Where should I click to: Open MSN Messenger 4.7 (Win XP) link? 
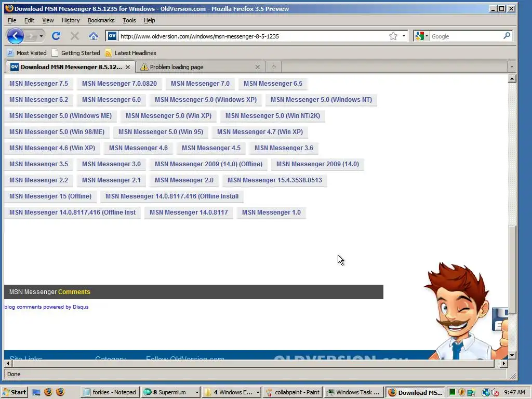(x=260, y=132)
